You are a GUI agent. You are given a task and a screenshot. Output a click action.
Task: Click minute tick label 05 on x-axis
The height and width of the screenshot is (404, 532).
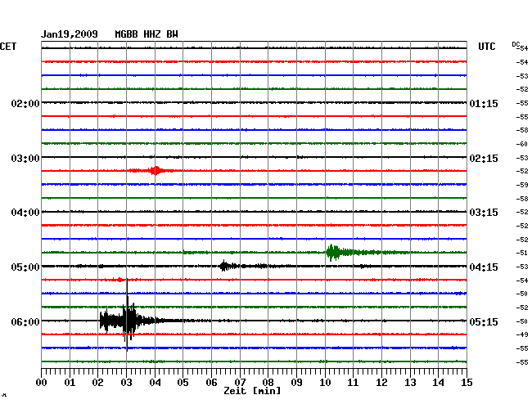coord(183,382)
